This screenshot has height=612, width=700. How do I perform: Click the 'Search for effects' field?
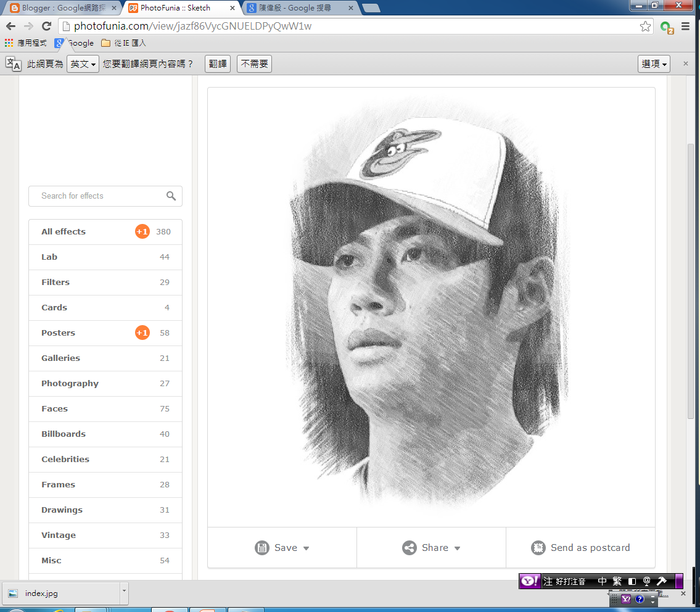coord(105,196)
